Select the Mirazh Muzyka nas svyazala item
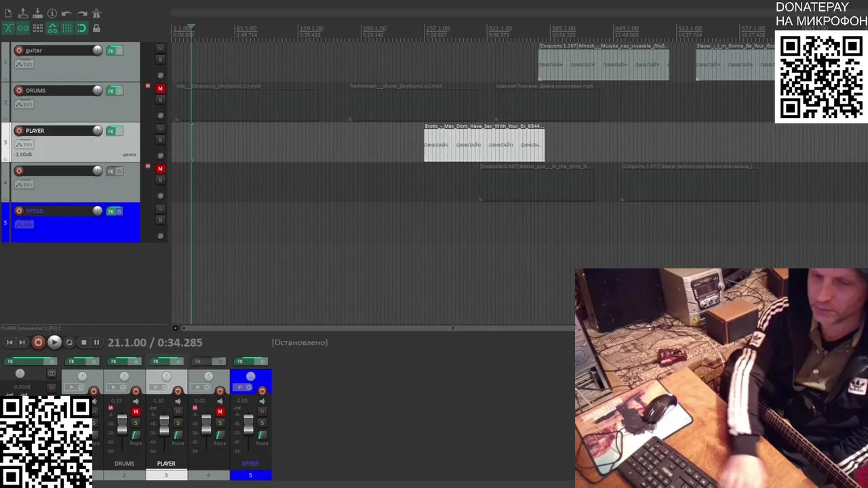 coord(604,62)
